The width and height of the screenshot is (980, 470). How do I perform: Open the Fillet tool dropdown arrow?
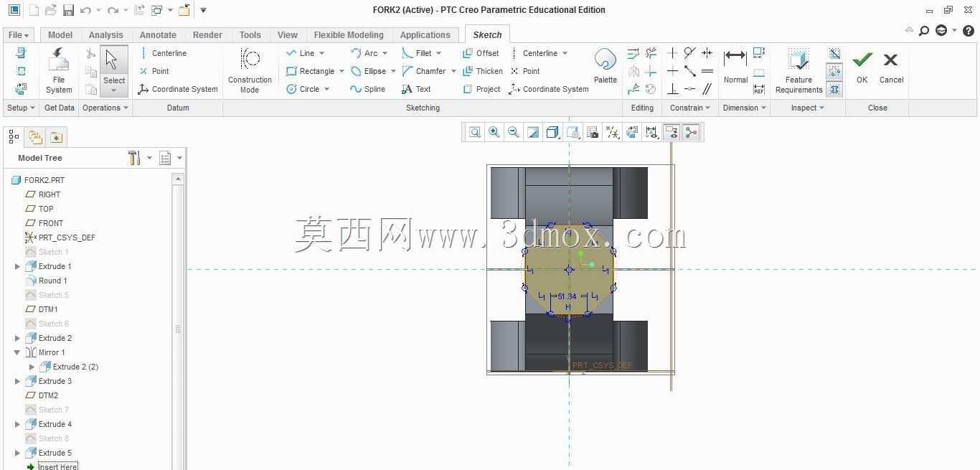pos(438,53)
